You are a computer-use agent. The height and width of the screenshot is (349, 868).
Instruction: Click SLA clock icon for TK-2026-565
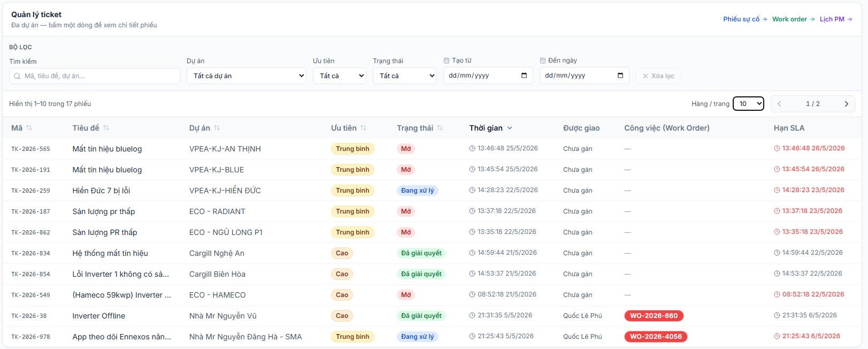(777, 148)
